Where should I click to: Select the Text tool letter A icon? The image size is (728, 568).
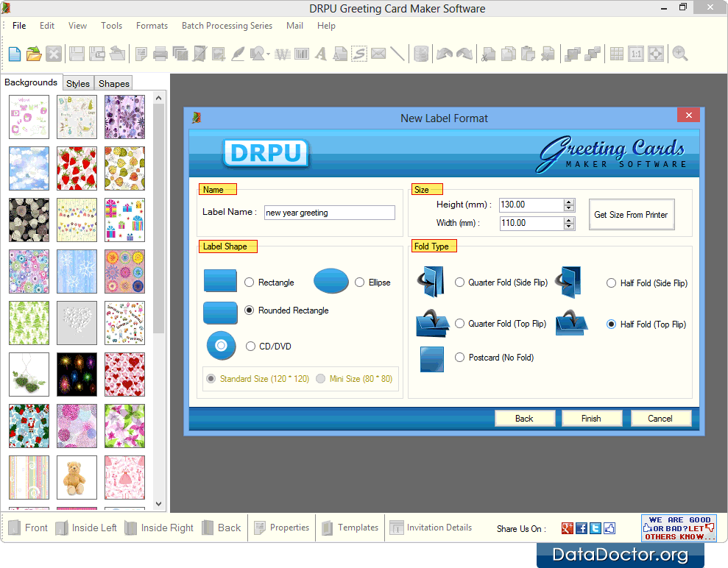coord(320,54)
